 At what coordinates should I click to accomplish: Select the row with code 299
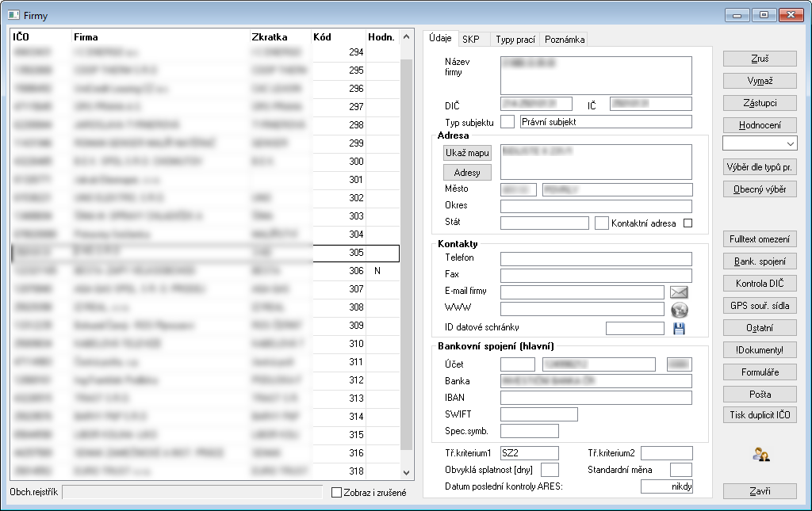pyautogui.click(x=205, y=143)
